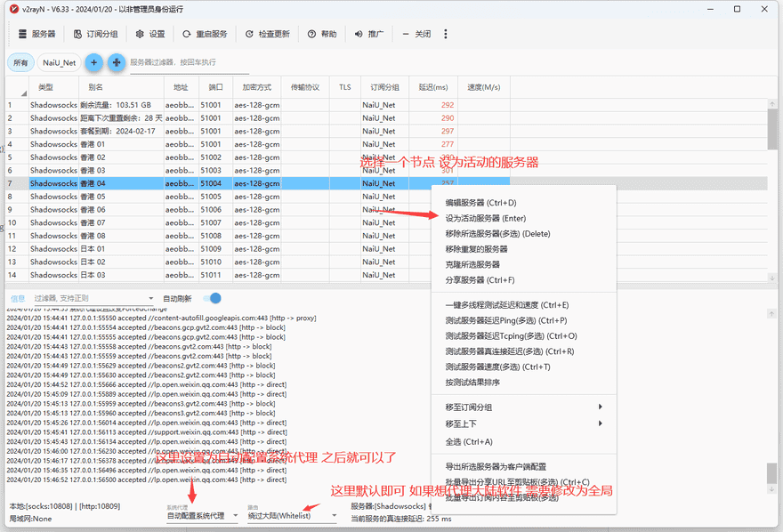Click the server list scrollbar up arrow
Image resolution: width=783 pixels, height=532 pixels.
772,104
